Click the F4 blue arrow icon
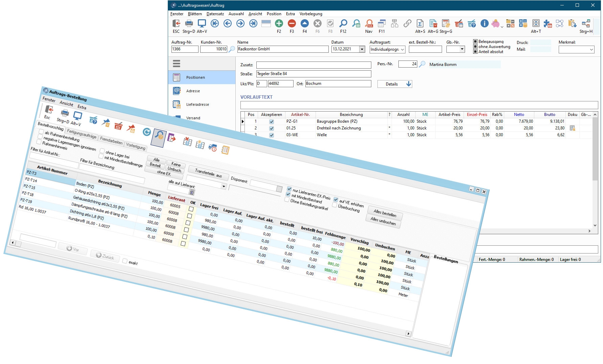Viewport: 603px width, 364px height. tap(305, 23)
